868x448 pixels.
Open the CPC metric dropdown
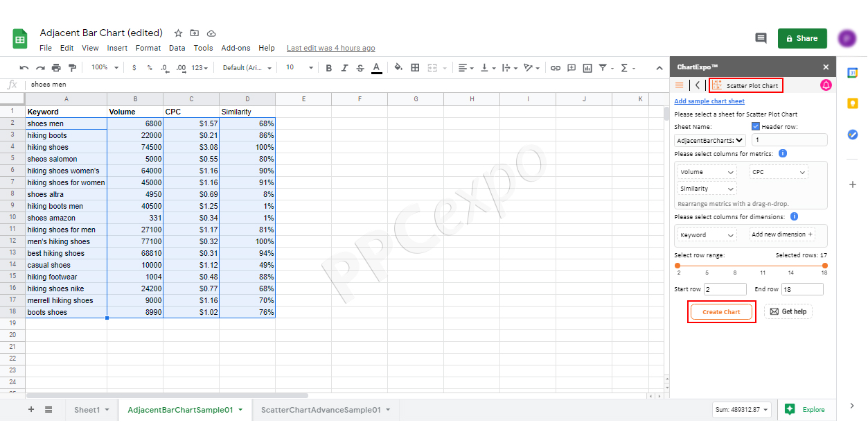point(779,172)
